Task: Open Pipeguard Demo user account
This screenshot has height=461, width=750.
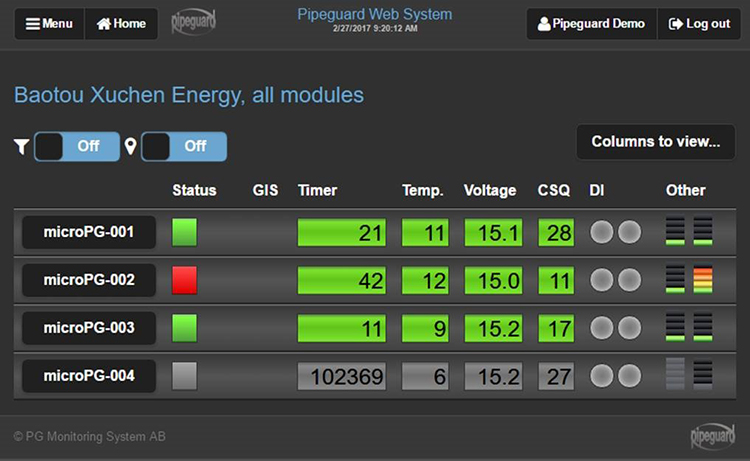Action: pos(592,24)
